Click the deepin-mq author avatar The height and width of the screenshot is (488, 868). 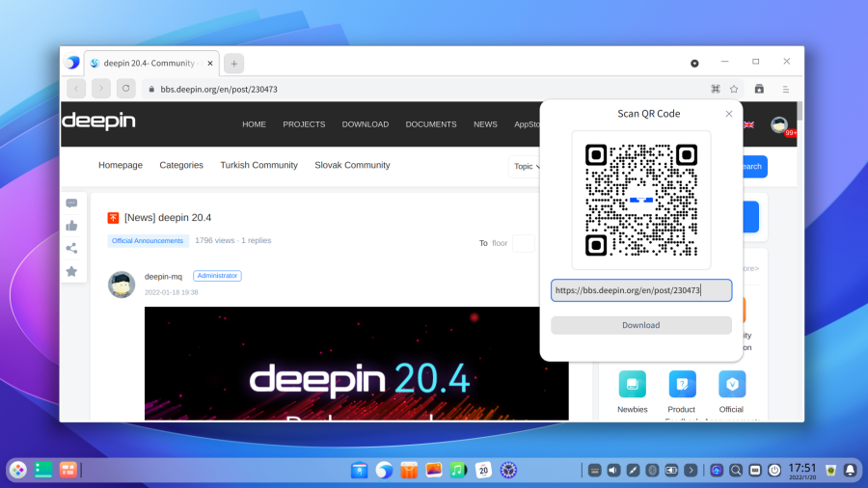pos(122,285)
